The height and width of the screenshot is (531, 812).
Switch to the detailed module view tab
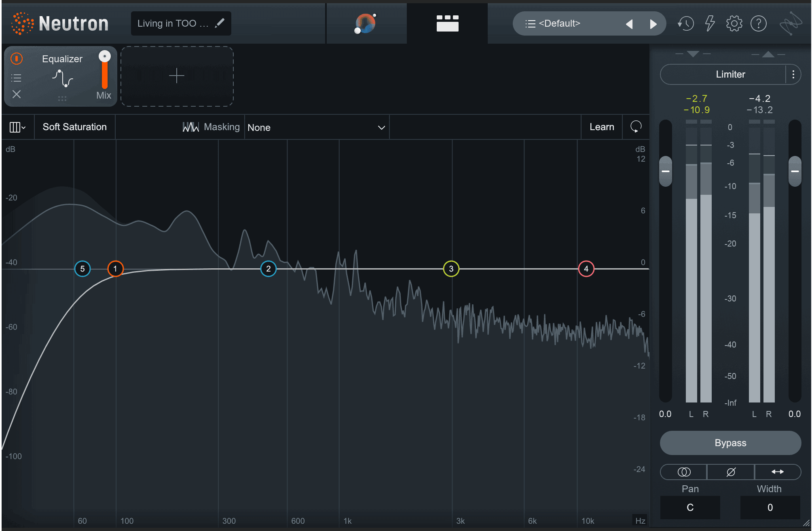447,23
